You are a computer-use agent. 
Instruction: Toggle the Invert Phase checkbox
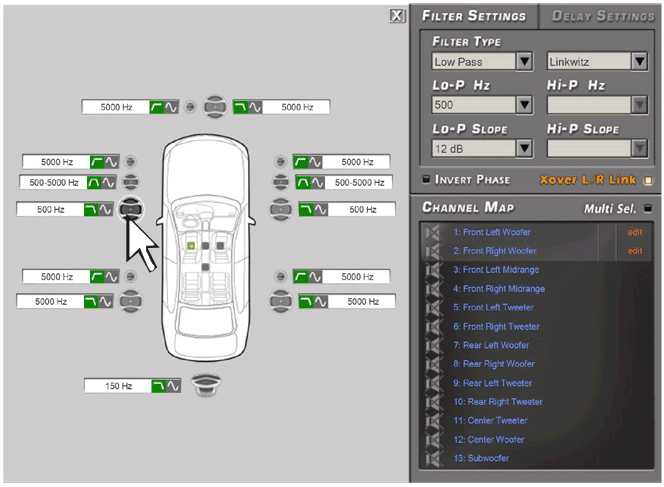tap(426, 179)
